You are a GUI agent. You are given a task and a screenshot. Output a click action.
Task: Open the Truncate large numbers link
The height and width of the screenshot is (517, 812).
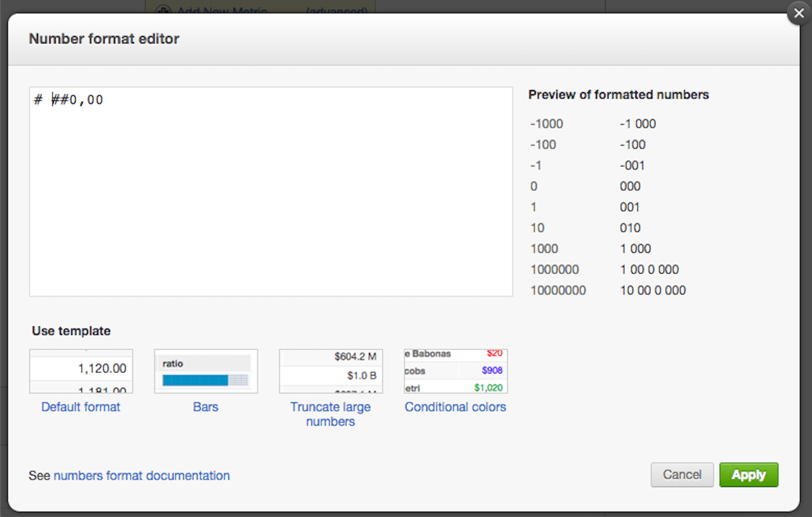click(x=330, y=414)
